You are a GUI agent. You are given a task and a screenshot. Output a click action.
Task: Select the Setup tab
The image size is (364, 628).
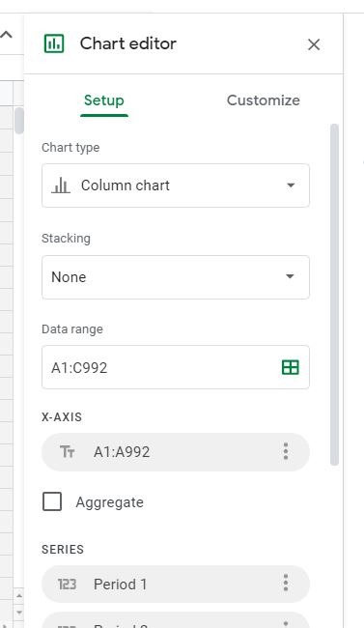pyautogui.click(x=103, y=100)
